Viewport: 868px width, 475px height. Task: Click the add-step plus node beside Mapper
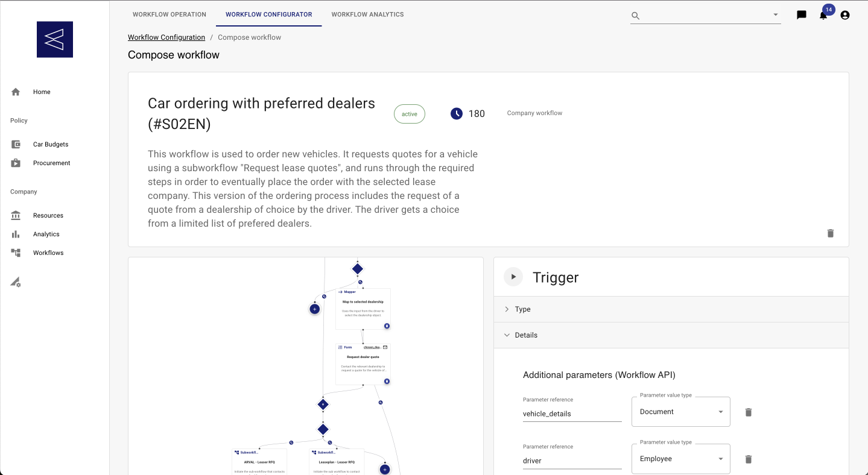click(x=314, y=309)
